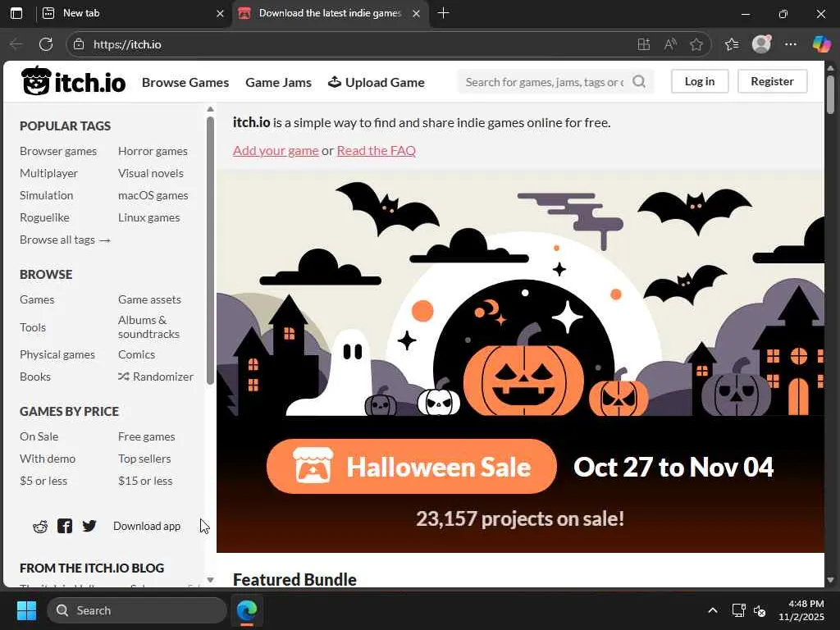Screen dimensions: 840x630
Task: Open the clock and date panel
Action: (x=801, y=610)
